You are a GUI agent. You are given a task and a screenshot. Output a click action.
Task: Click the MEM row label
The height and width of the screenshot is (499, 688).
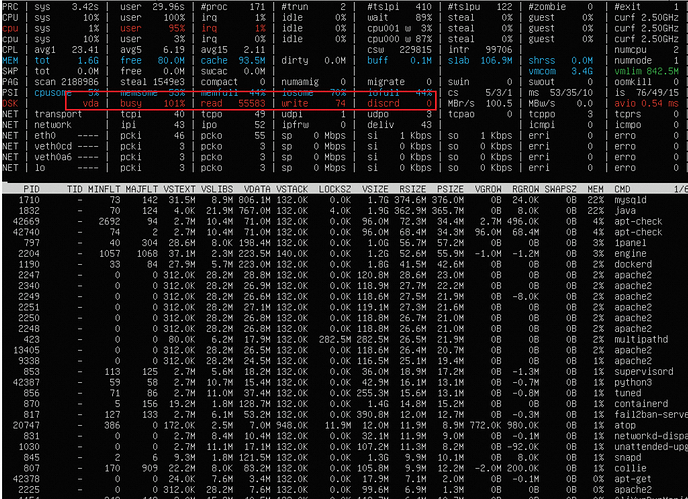(x=10, y=61)
